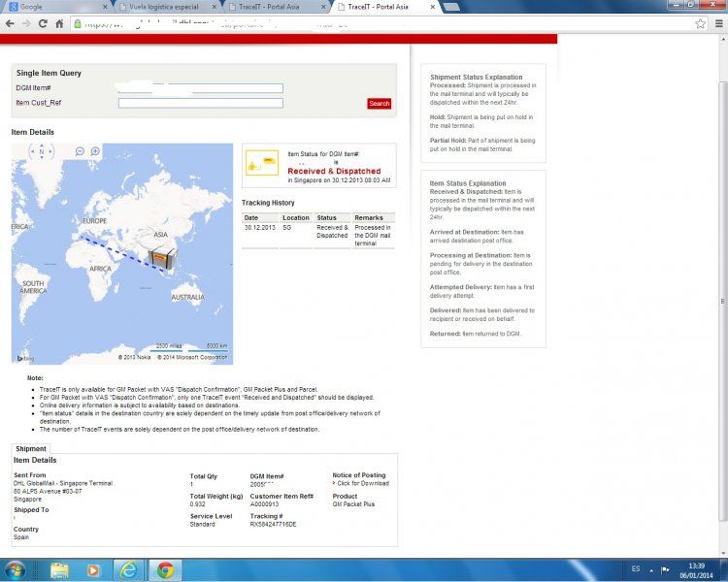Show hidden tray icons arrow
The width and height of the screenshot is (728, 582).
[x=651, y=570]
